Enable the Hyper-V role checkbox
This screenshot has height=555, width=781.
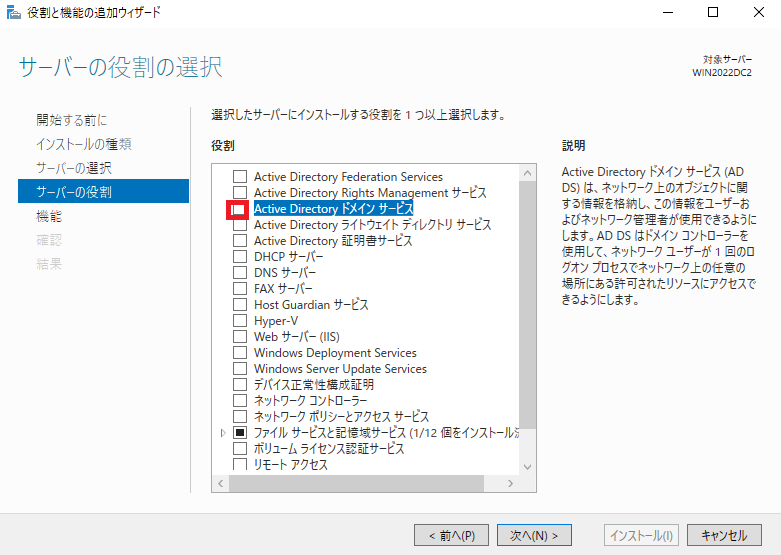point(240,320)
